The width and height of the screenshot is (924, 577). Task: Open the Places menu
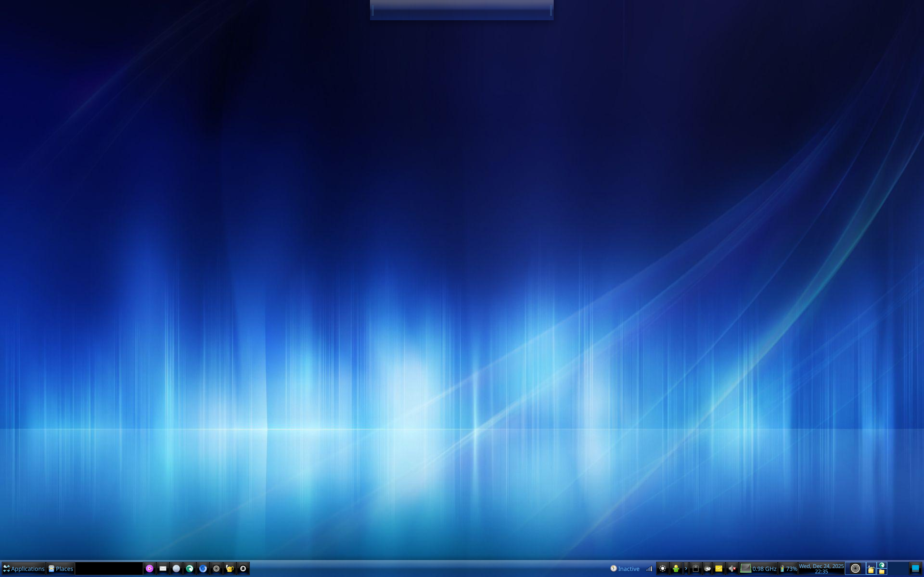coord(61,569)
